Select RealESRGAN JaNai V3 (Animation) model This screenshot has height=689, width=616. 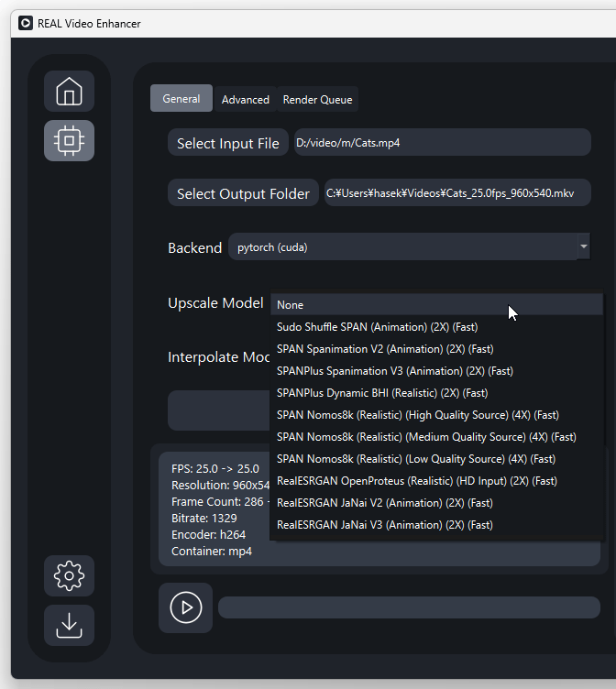click(x=436, y=525)
